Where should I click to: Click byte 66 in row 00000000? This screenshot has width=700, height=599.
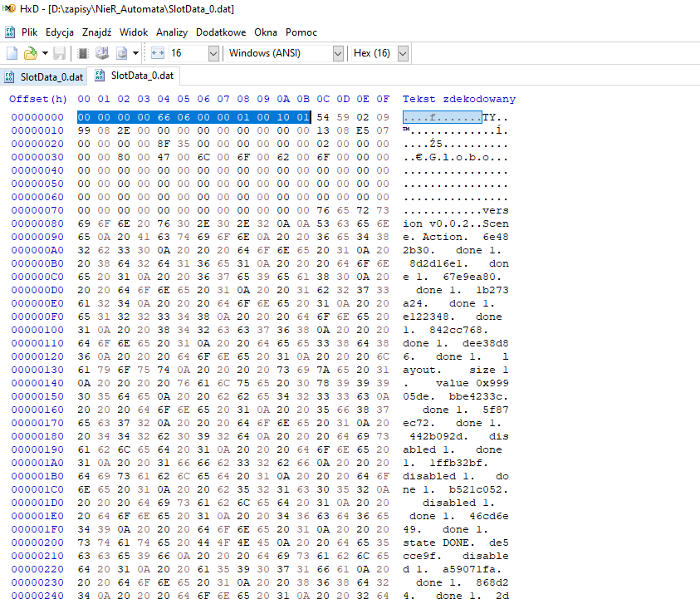(x=164, y=117)
